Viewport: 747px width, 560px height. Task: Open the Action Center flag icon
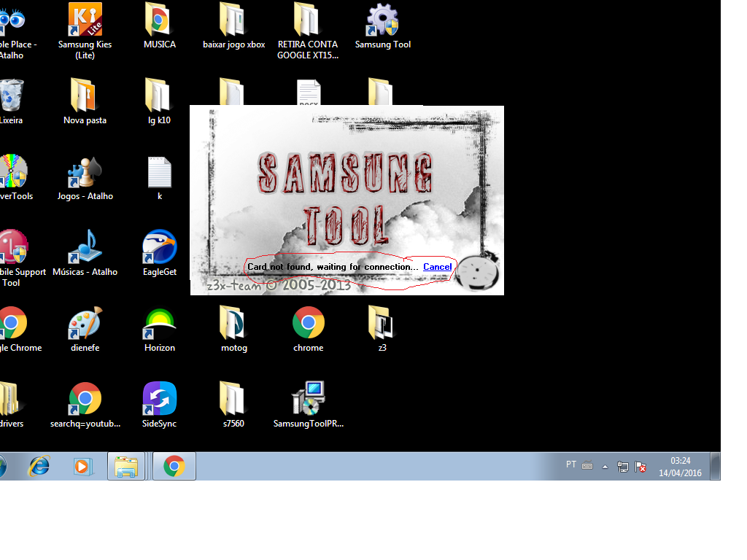[640, 467]
